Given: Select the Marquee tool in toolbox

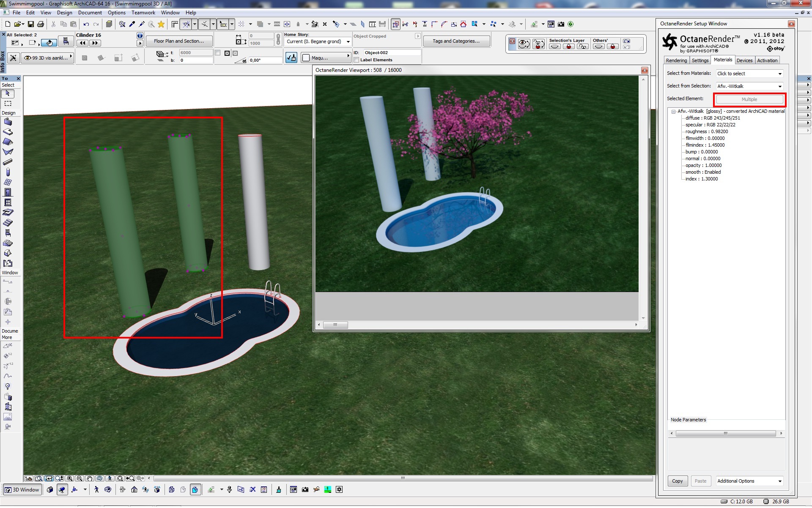Looking at the screenshot, I should tap(8, 104).
